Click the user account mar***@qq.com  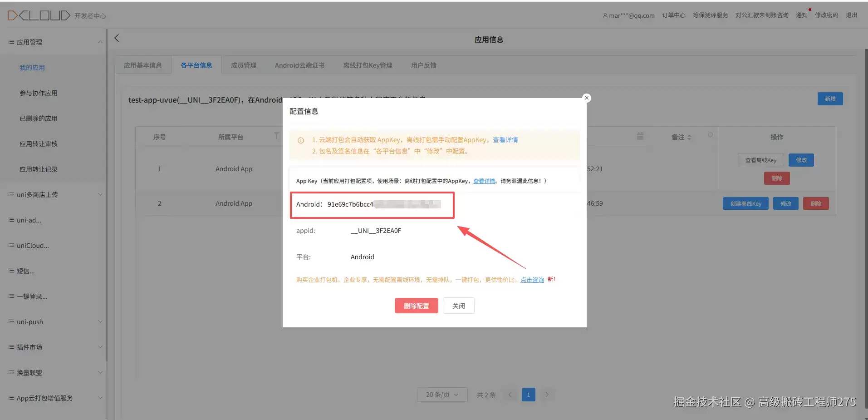coord(628,15)
